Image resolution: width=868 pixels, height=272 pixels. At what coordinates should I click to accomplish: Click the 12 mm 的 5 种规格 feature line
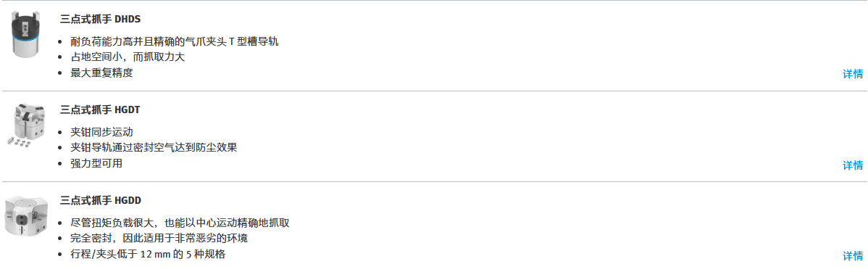tap(148, 255)
